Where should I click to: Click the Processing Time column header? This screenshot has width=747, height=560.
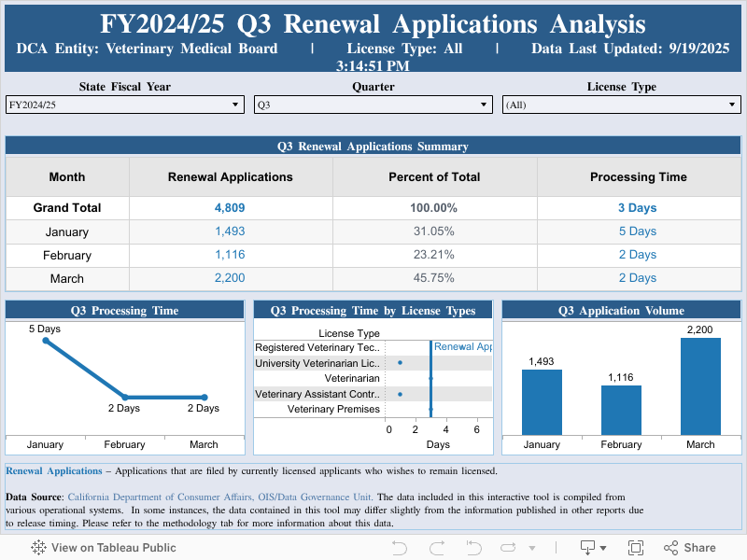(x=638, y=177)
